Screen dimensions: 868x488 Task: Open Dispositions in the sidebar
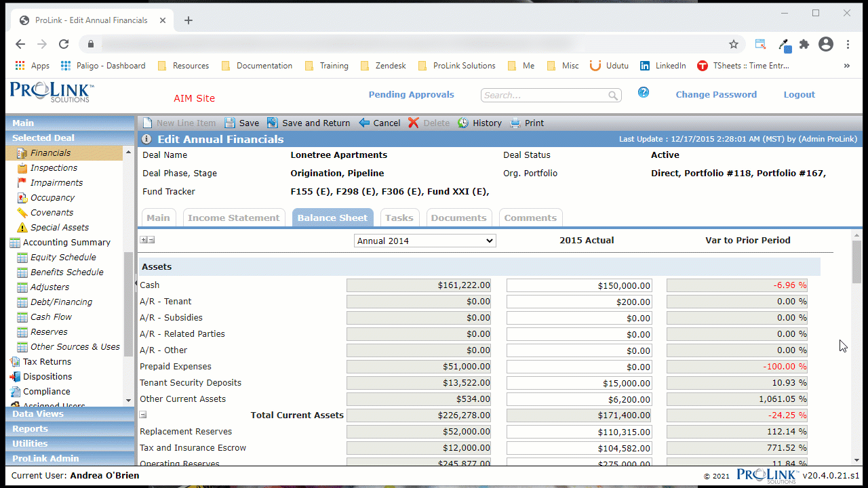coord(47,376)
